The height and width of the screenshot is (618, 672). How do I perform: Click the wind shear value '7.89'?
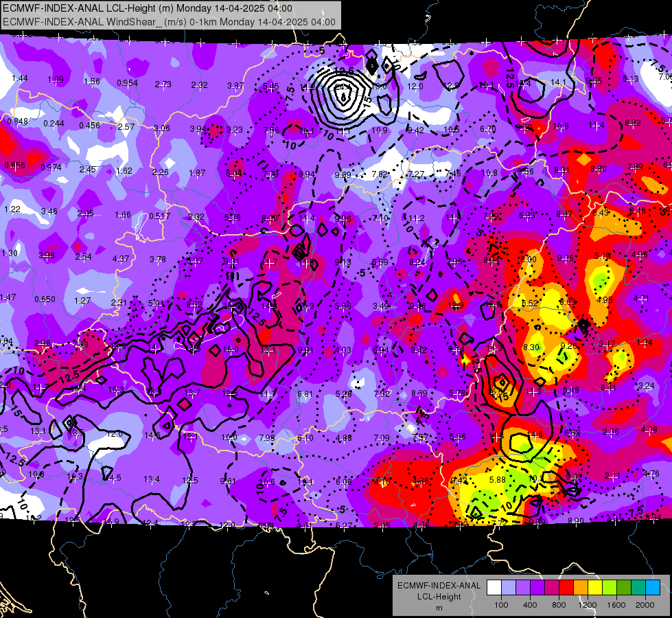pos(635,166)
